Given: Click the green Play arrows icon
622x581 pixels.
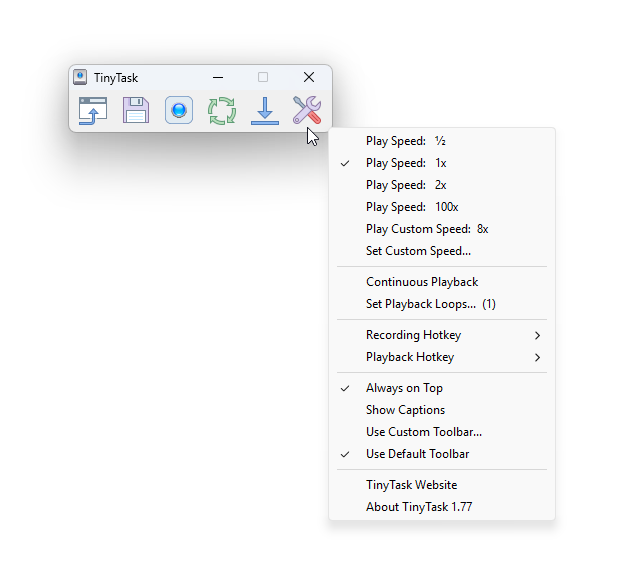Looking at the screenshot, I should [222, 111].
